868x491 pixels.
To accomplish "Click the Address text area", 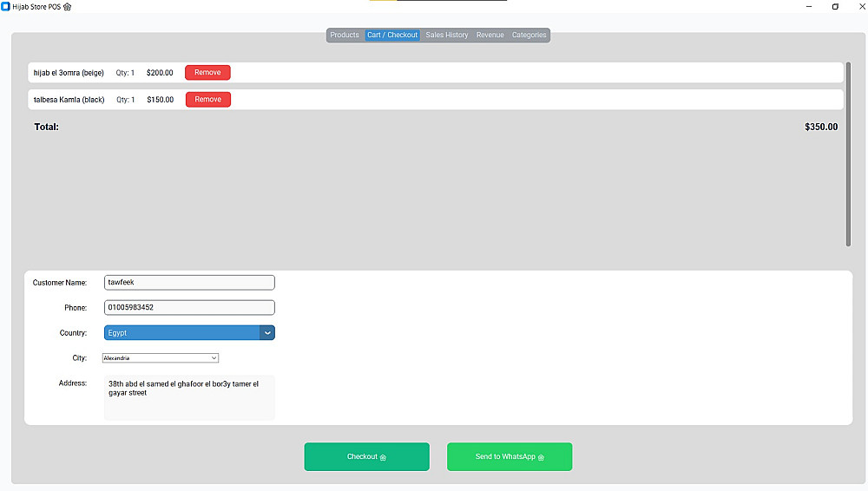I will (189, 397).
